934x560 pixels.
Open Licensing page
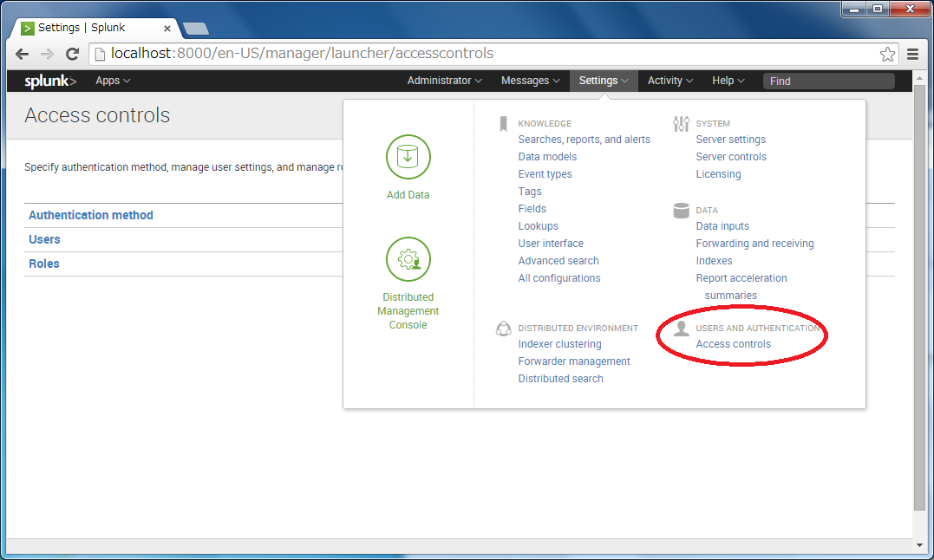[x=718, y=173]
